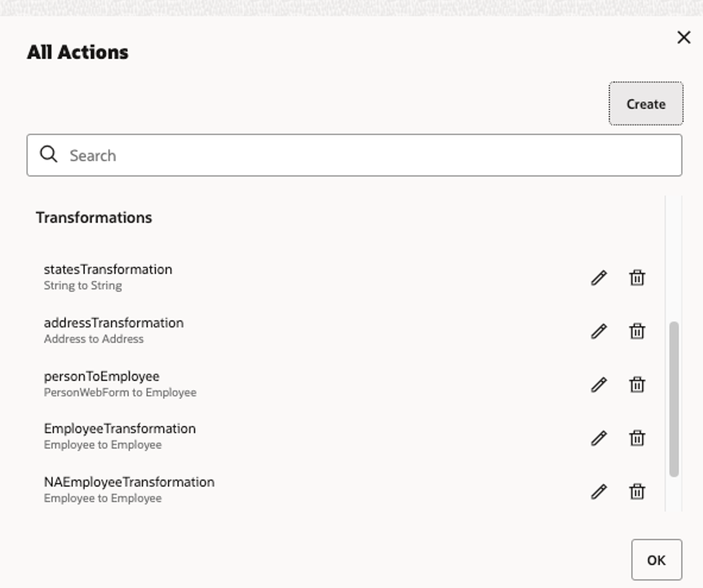The image size is (703, 588).
Task: Delete EmployeeTransformation using trash icon
Action: [x=637, y=438]
